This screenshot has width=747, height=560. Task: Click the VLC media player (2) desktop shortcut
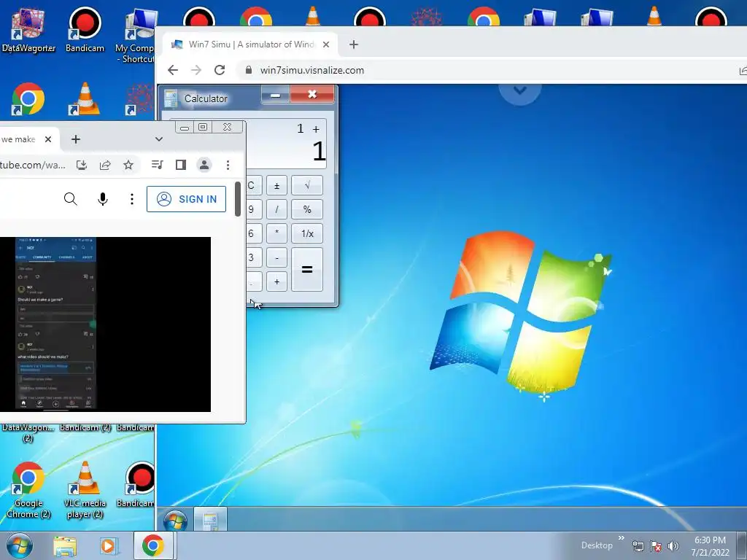click(85, 491)
